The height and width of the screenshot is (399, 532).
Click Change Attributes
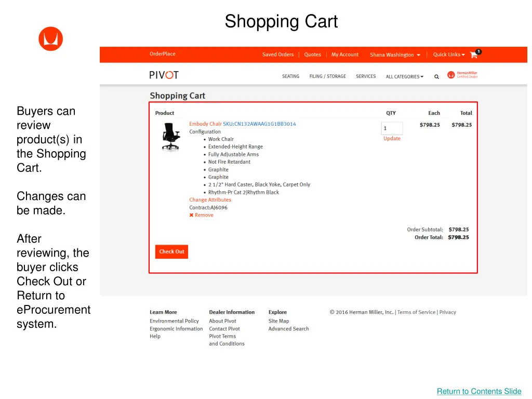(x=210, y=200)
